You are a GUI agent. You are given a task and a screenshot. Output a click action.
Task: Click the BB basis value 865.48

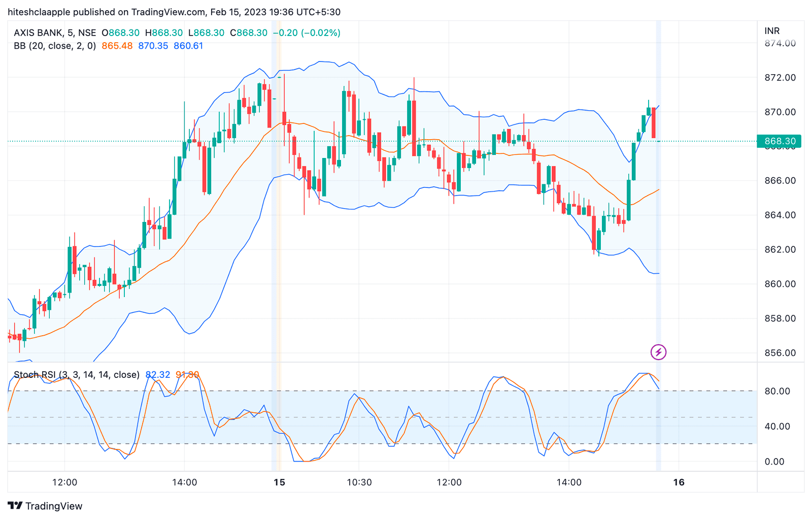click(x=117, y=46)
